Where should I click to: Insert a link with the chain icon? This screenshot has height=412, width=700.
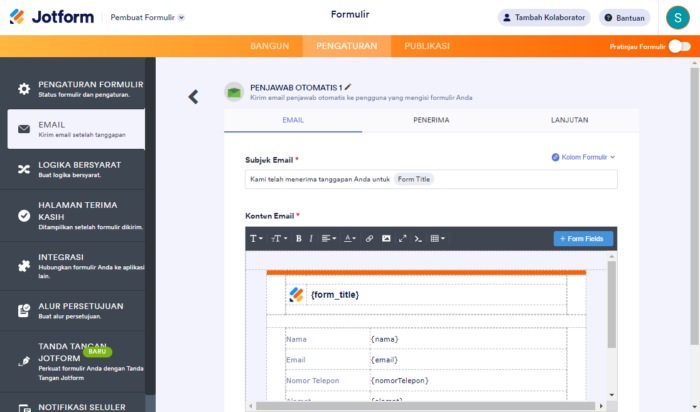pyautogui.click(x=369, y=238)
